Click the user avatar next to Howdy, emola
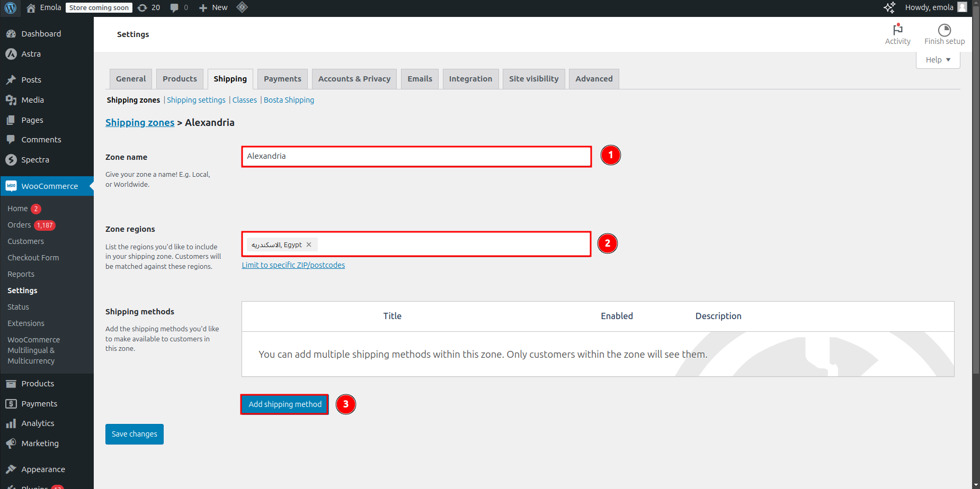This screenshot has height=489, width=980. point(962,7)
